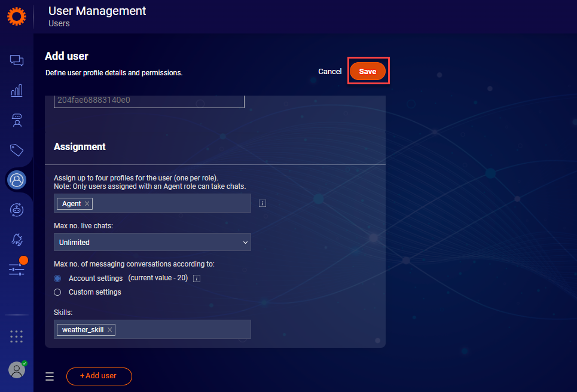Screen dimensions: 577x392
Task: Open the conversations chat bubbles icon
Action: click(17, 60)
